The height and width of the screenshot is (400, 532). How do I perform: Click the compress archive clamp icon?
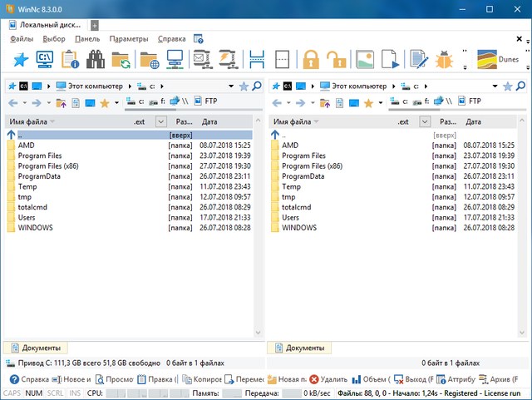coord(227,60)
